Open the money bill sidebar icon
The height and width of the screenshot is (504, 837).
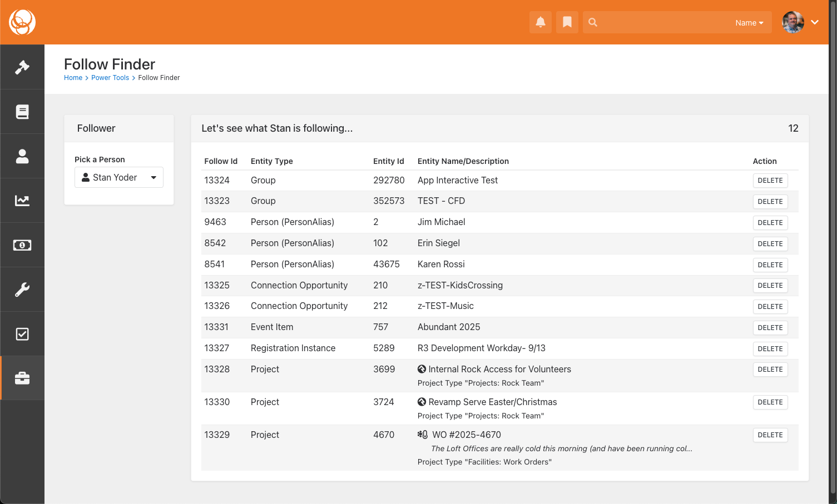22,245
